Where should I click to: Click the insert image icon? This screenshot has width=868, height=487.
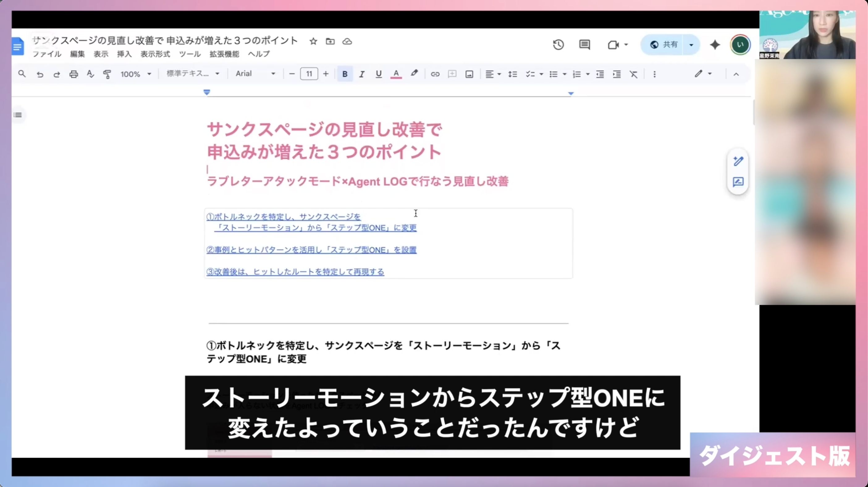469,74
